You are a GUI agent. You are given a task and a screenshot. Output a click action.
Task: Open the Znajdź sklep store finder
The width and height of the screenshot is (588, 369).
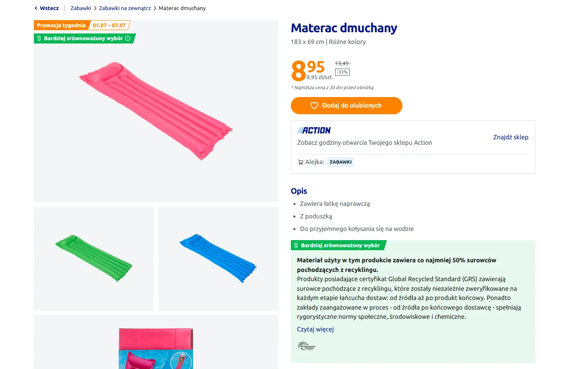(x=511, y=137)
